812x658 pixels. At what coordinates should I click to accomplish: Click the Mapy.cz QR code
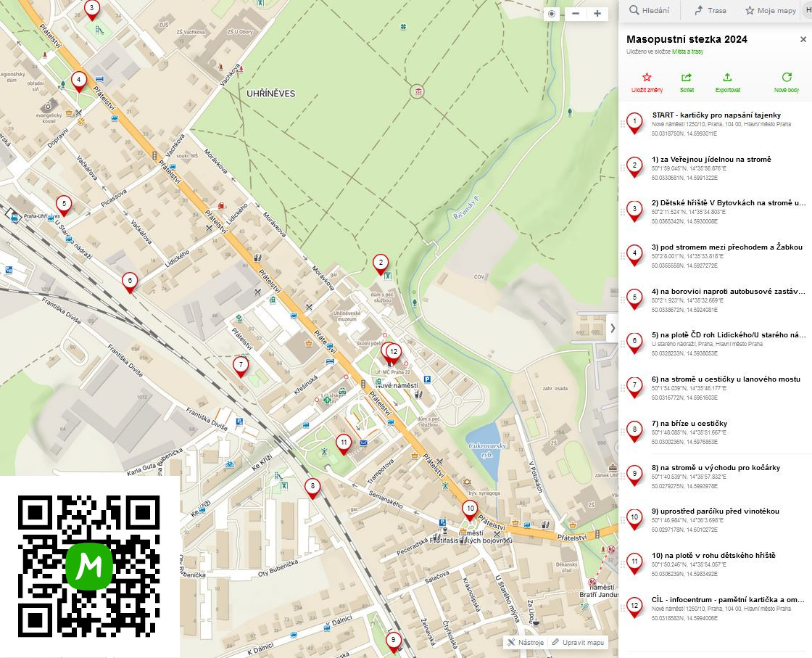[89, 567]
